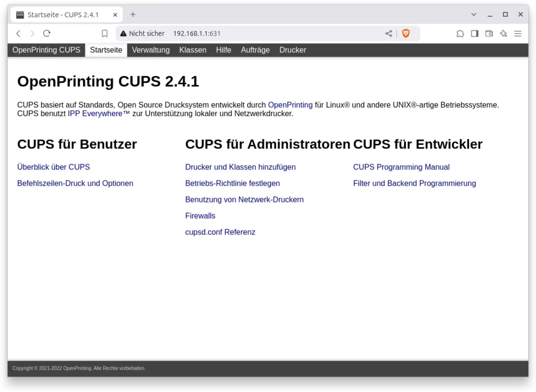Toggle the browser sidebar panel icon
This screenshot has height=392, width=536.
point(475,33)
